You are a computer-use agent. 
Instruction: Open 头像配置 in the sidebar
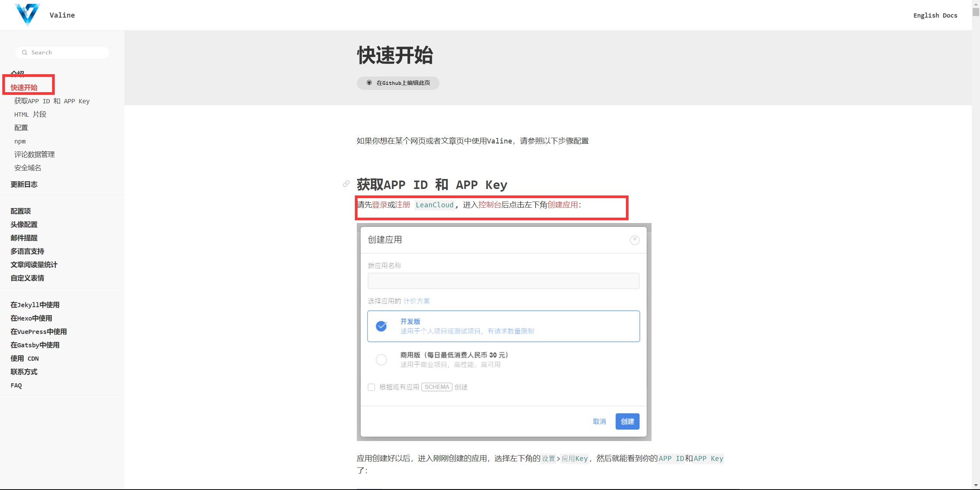[x=24, y=225]
